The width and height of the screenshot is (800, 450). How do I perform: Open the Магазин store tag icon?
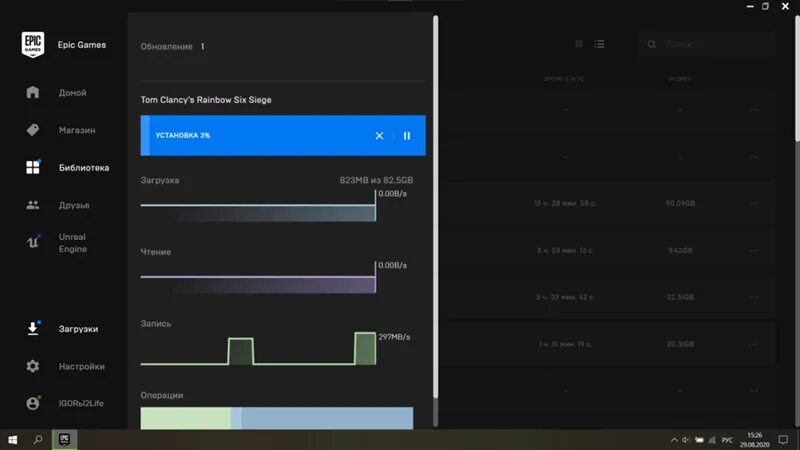pyautogui.click(x=33, y=130)
